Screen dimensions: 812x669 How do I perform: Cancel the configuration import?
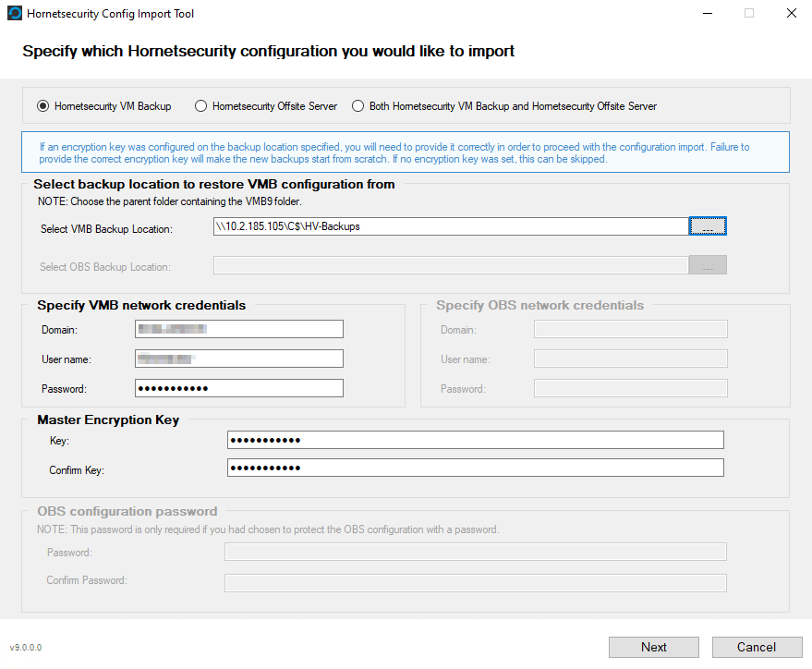(757, 647)
